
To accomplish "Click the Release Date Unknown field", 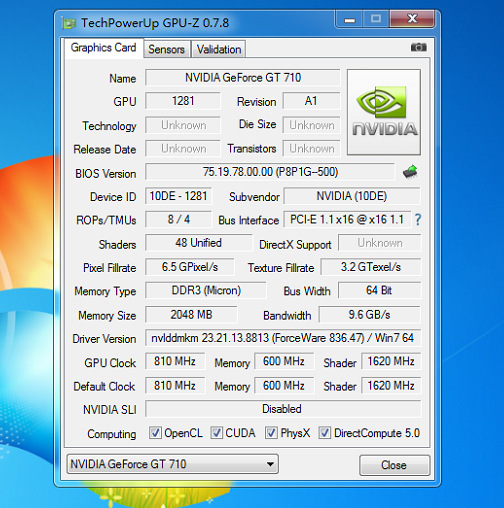I will tap(183, 149).
